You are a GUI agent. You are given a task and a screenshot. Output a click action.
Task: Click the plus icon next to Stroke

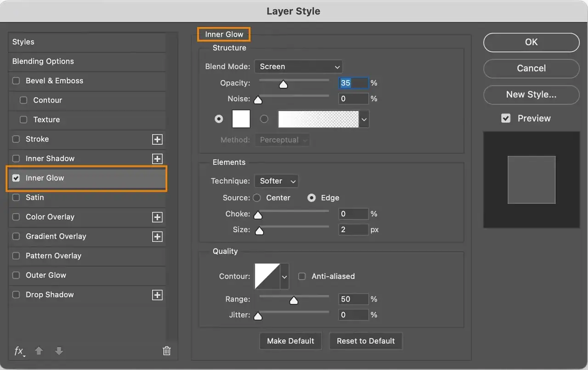(157, 139)
